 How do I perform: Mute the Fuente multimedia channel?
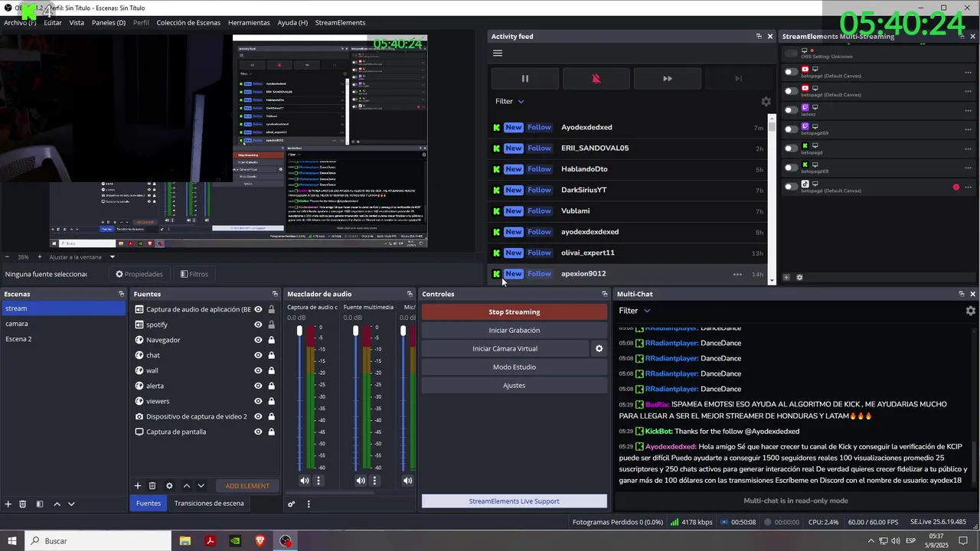pos(361,481)
